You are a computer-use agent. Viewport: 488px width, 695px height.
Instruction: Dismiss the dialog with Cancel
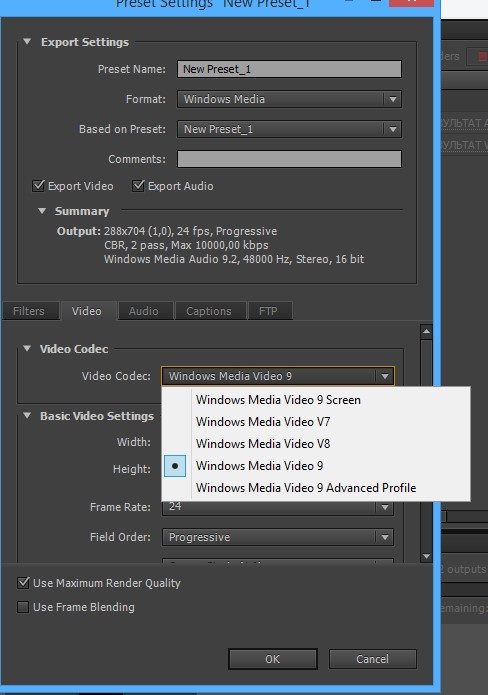point(372,659)
